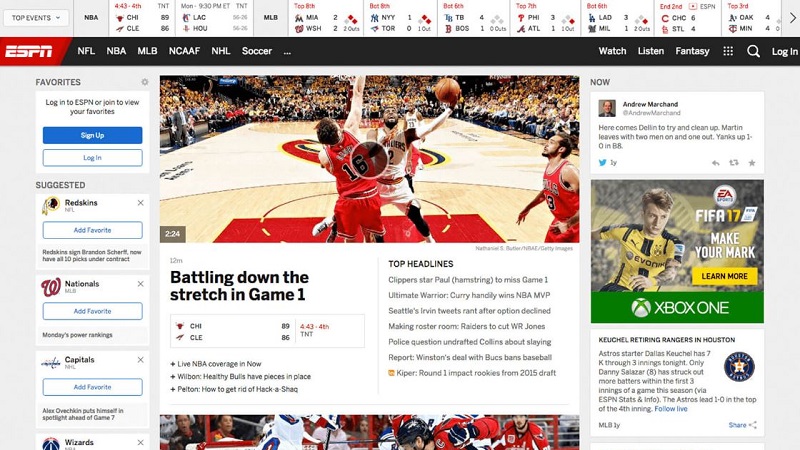Open LAC vs HOU scoreboard game
The height and width of the screenshot is (450, 800).
point(215,18)
